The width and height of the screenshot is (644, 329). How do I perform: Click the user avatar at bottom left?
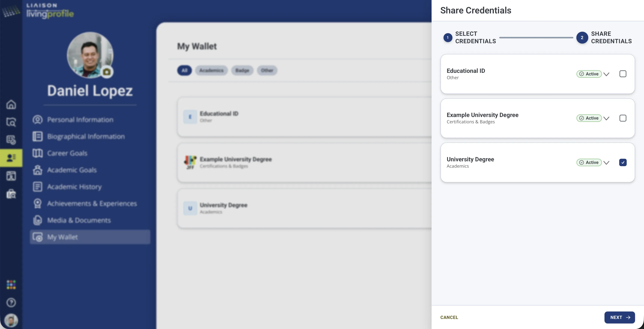(x=11, y=320)
